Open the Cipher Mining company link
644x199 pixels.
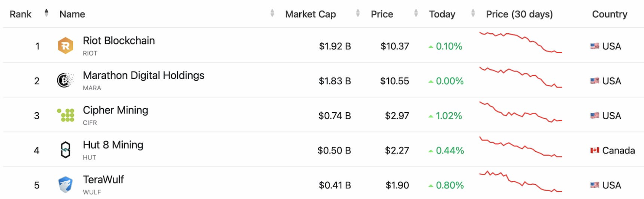(115, 110)
